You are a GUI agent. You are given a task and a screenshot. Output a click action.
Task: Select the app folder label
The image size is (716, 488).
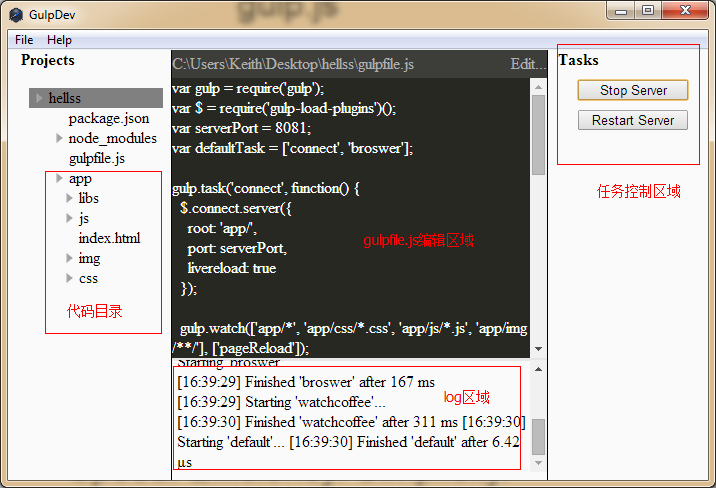click(80, 178)
